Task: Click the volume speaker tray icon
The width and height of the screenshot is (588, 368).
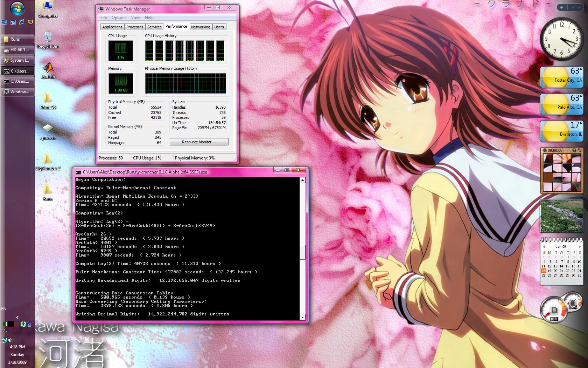Action: tap(11, 340)
